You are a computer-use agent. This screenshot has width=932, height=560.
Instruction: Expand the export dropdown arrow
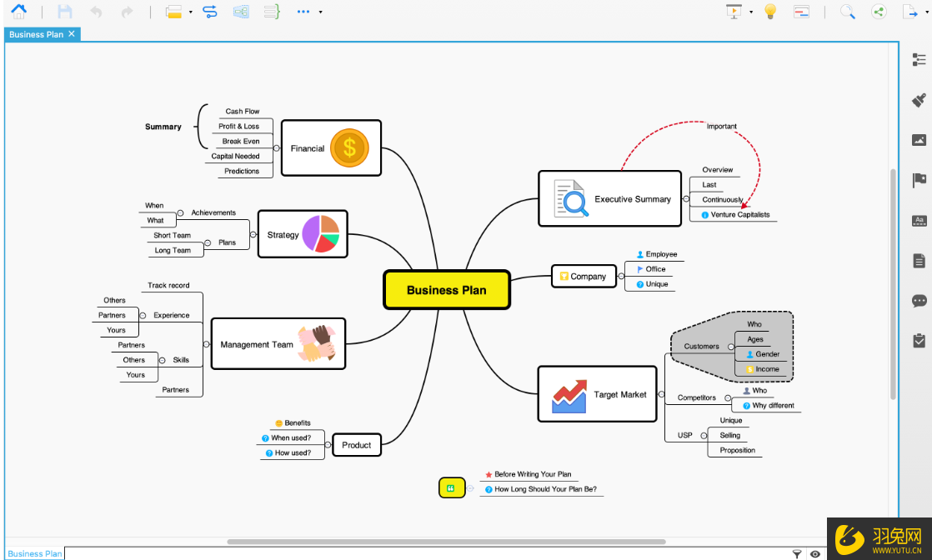(926, 12)
